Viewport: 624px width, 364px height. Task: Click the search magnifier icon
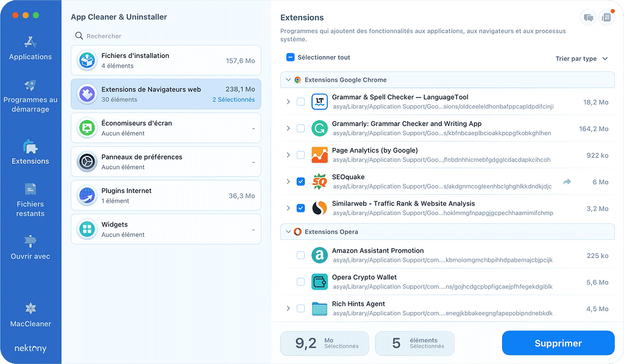click(x=79, y=36)
